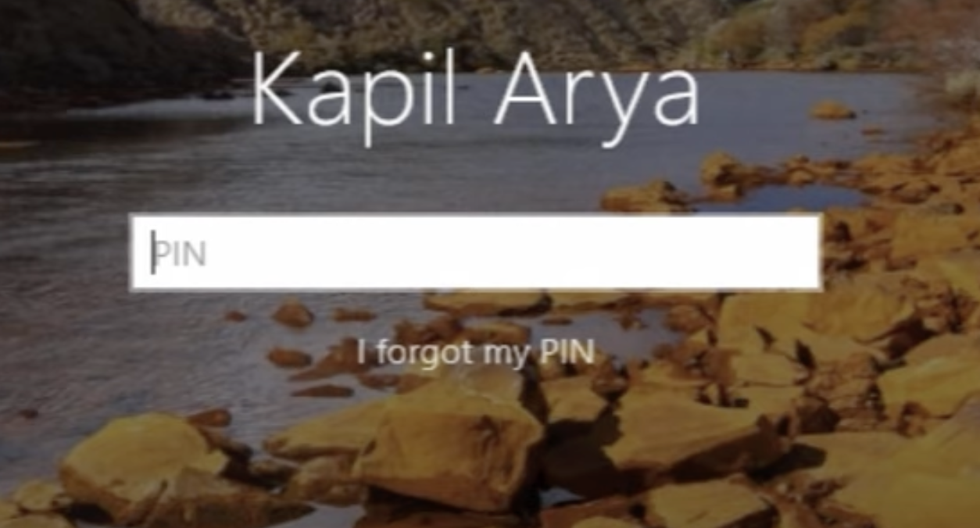The image size is (980, 528).
Task: Open the I forgot my PIN link
Action: click(x=475, y=352)
